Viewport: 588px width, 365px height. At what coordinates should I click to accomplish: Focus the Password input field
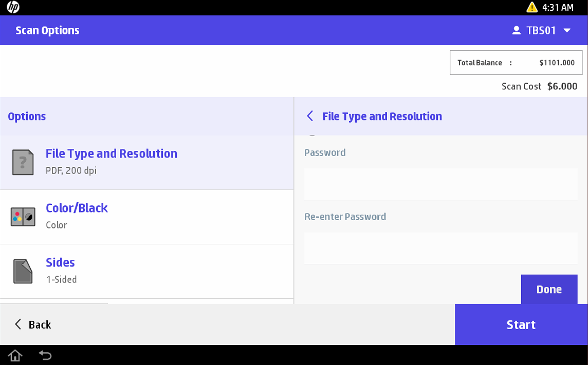440,184
